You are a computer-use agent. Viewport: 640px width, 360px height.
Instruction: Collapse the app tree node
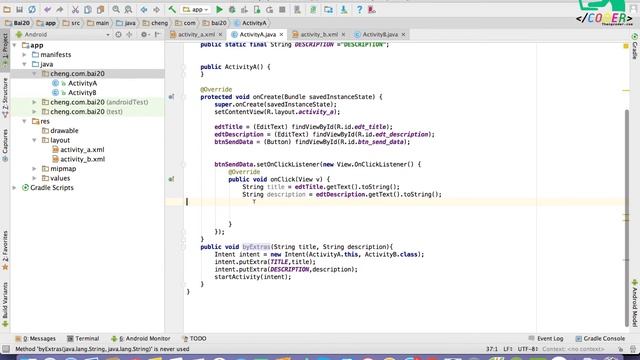[x=15, y=45]
